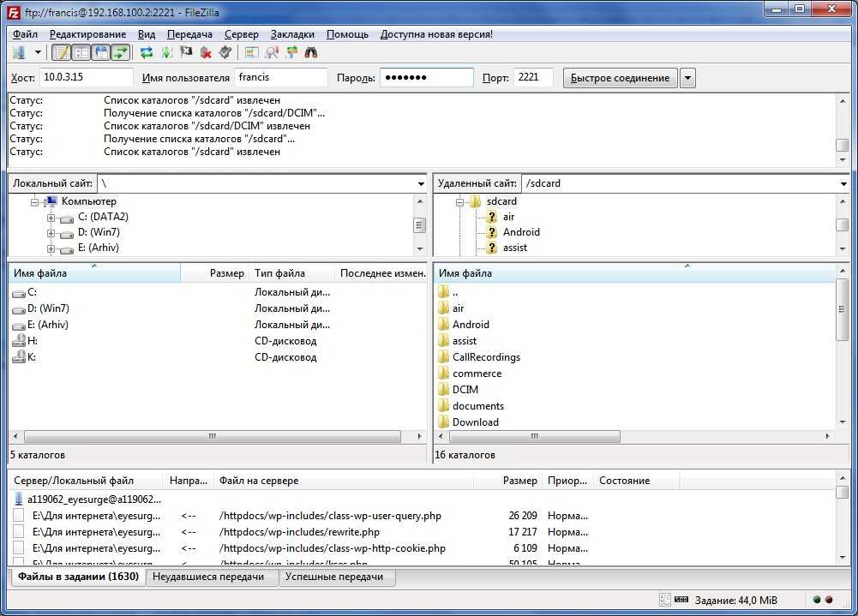This screenshot has width=858, height=616.
Task: Open the Помощь menu
Action: coord(347,34)
